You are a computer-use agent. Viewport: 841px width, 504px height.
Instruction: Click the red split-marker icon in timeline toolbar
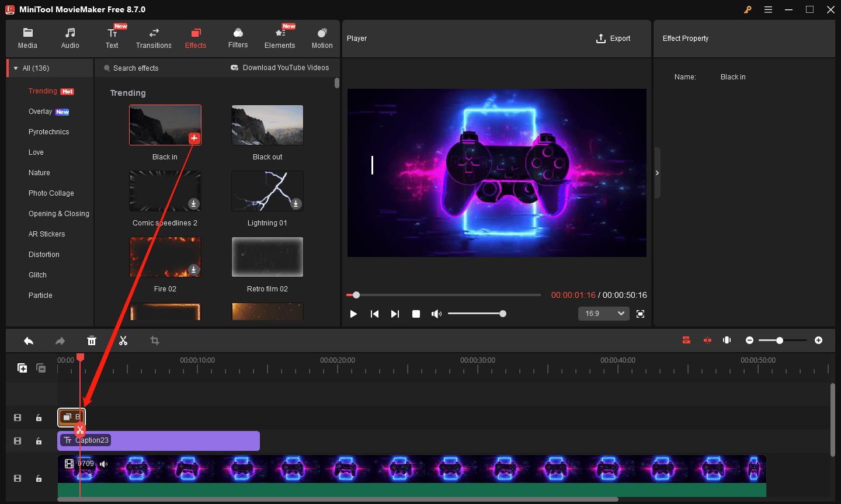(707, 340)
